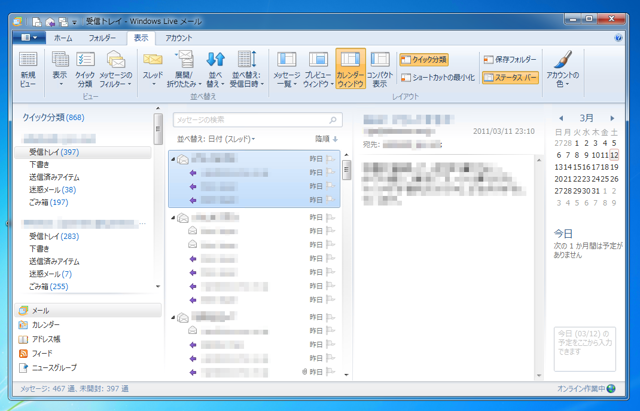The height and width of the screenshot is (411, 640).
Task: Open the 並べ替え sort order dropdown
Action: point(215,70)
